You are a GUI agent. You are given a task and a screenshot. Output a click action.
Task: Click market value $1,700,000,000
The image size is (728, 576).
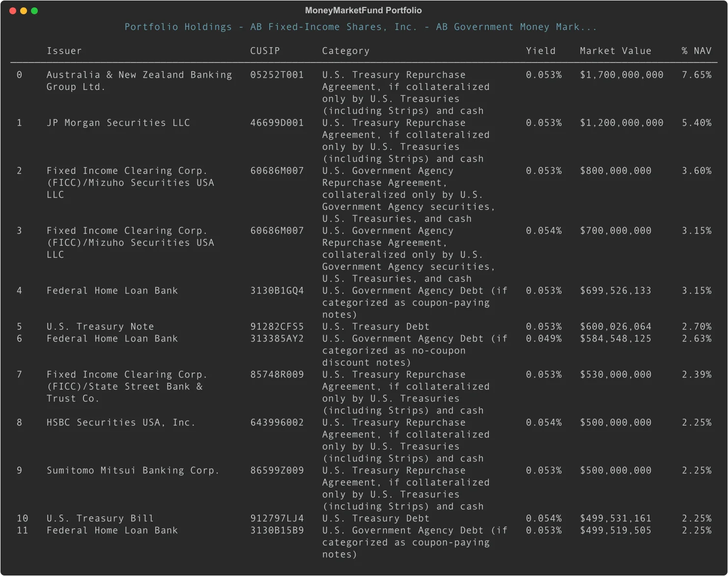click(621, 75)
